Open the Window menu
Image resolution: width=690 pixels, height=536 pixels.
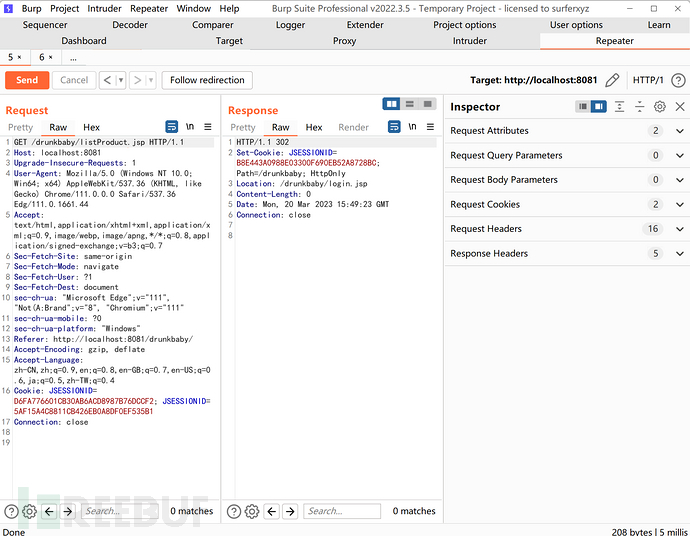pos(194,8)
